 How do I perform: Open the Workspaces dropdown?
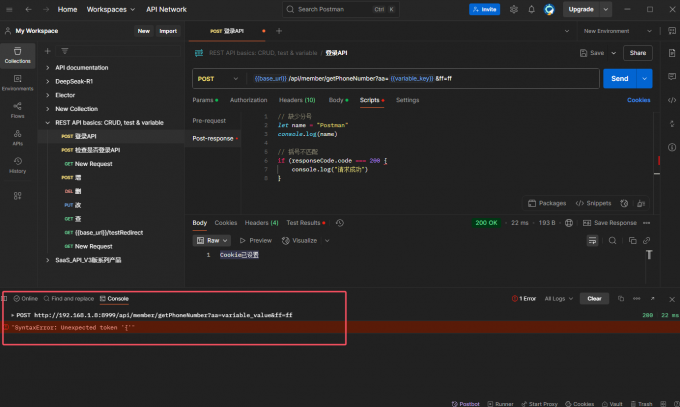click(111, 9)
